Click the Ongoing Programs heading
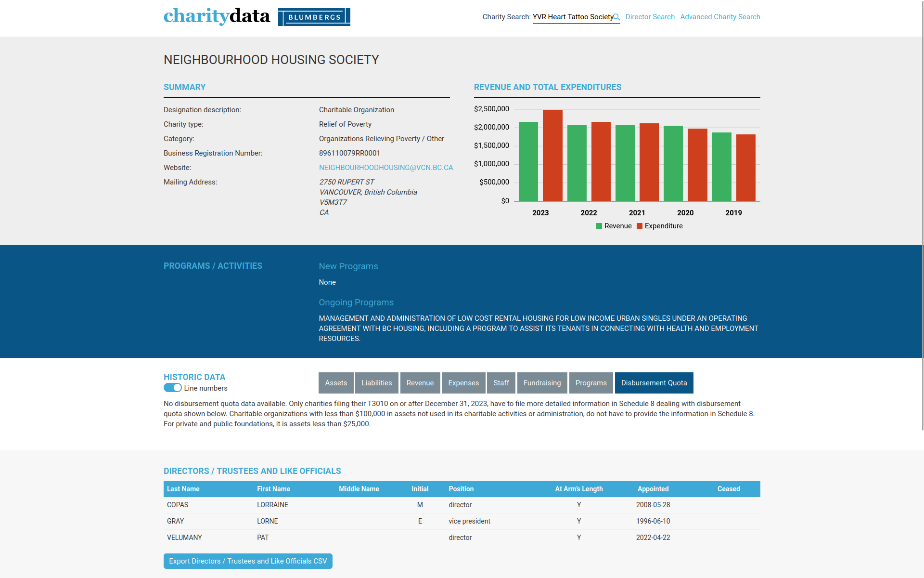 point(356,302)
